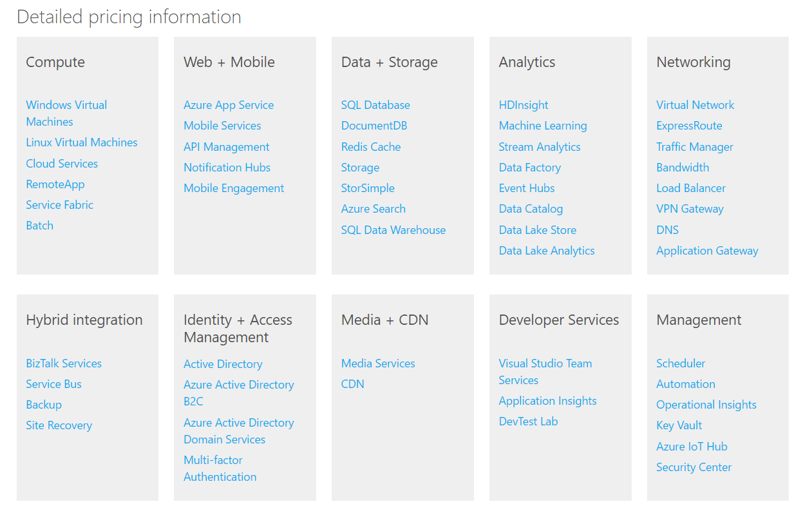
Task: Select SQL Data Warehouse pricing
Action: (393, 229)
